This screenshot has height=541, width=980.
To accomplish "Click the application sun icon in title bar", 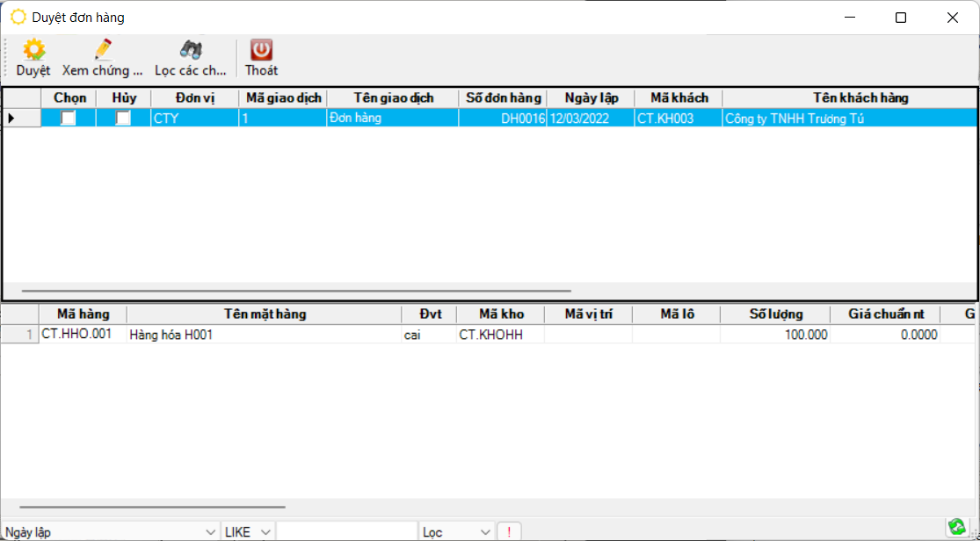I will click(x=18, y=18).
